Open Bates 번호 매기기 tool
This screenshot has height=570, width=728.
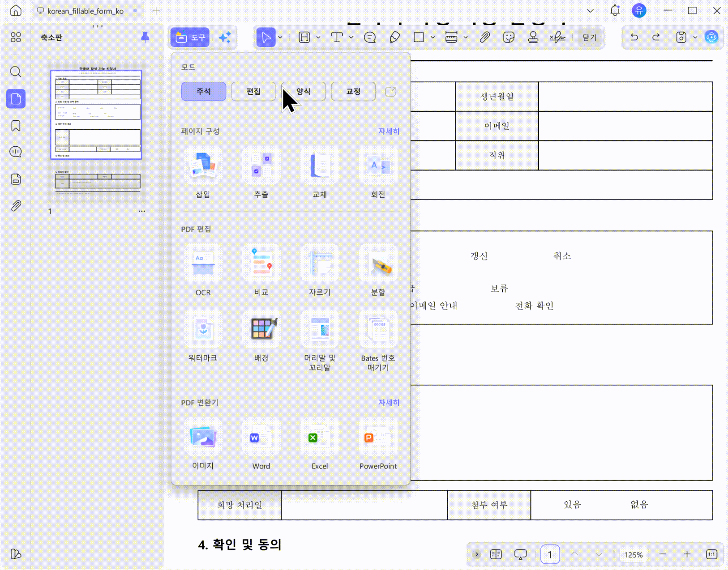[x=378, y=341]
